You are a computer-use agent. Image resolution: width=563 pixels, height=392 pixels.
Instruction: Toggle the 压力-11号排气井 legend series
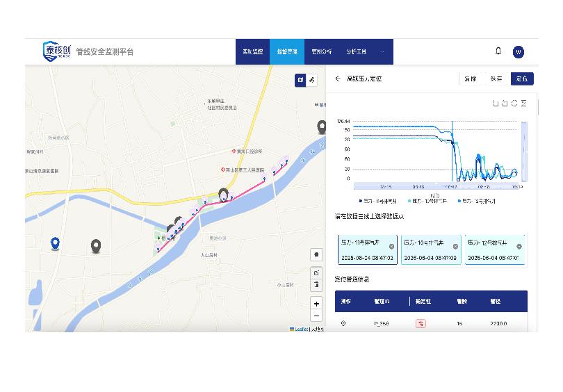tap(377, 201)
